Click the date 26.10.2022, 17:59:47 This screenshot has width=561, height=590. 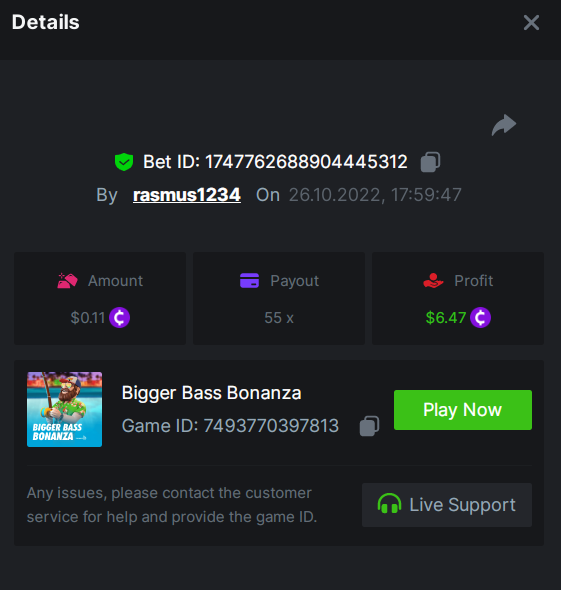click(375, 195)
